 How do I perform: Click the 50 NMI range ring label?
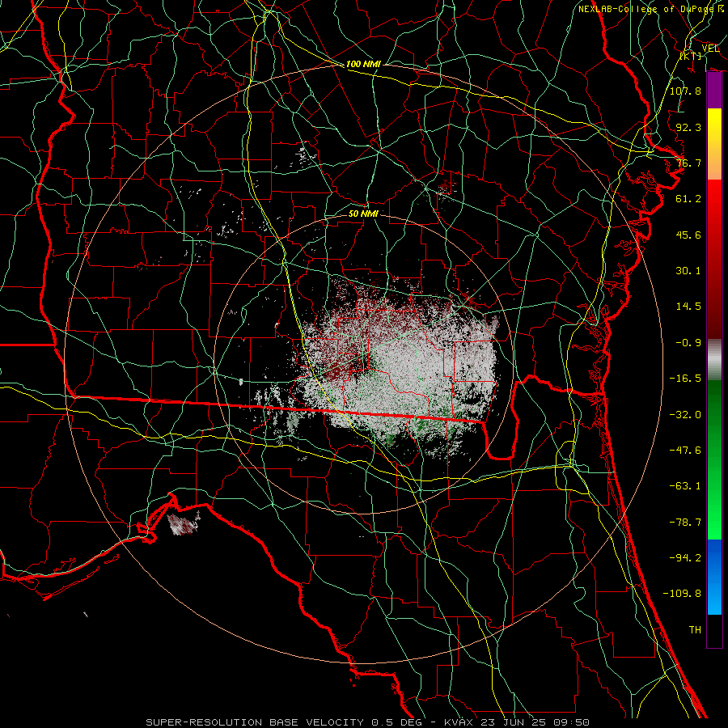(x=363, y=214)
